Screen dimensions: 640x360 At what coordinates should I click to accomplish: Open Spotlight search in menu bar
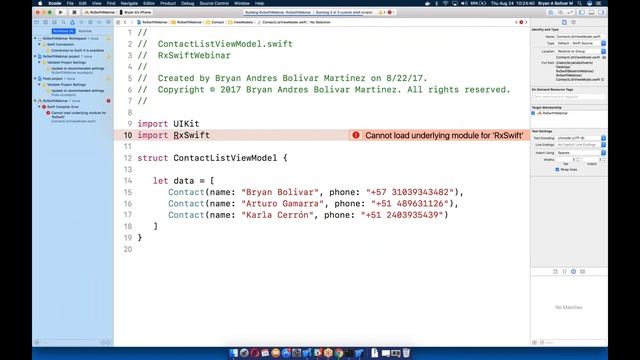pos(580,3)
